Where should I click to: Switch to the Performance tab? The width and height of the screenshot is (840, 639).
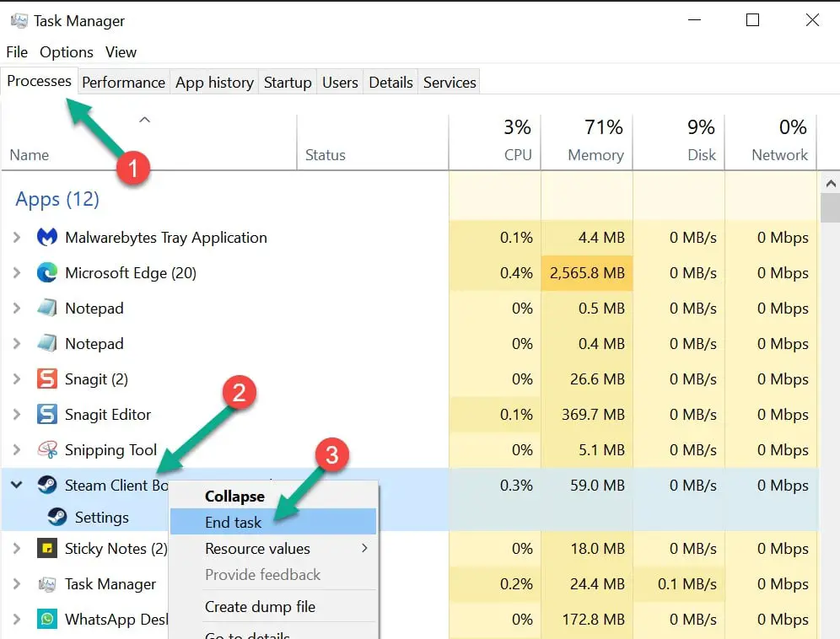pyautogui.click(x=124, y=82)
